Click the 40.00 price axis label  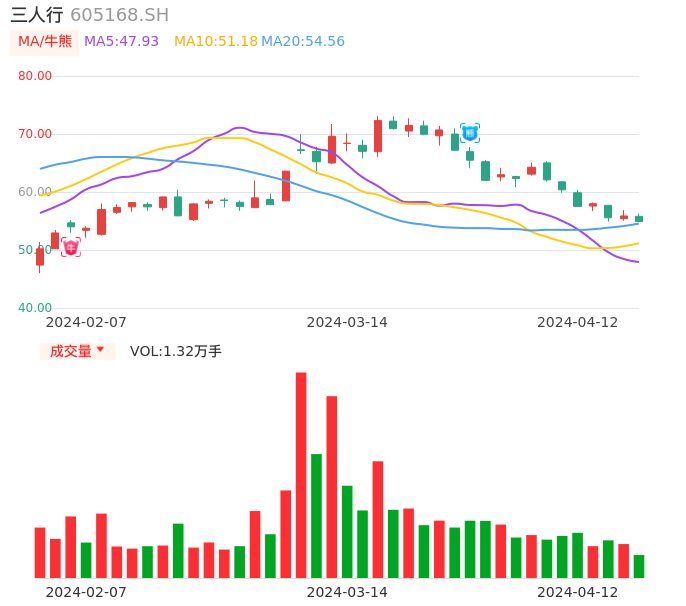click(35, 308)
